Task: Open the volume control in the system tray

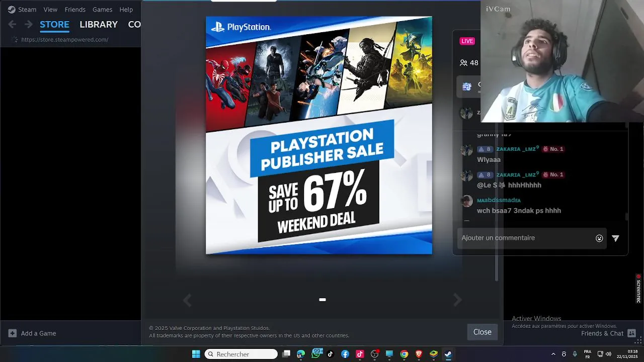Action: click(x=608, y=354)
